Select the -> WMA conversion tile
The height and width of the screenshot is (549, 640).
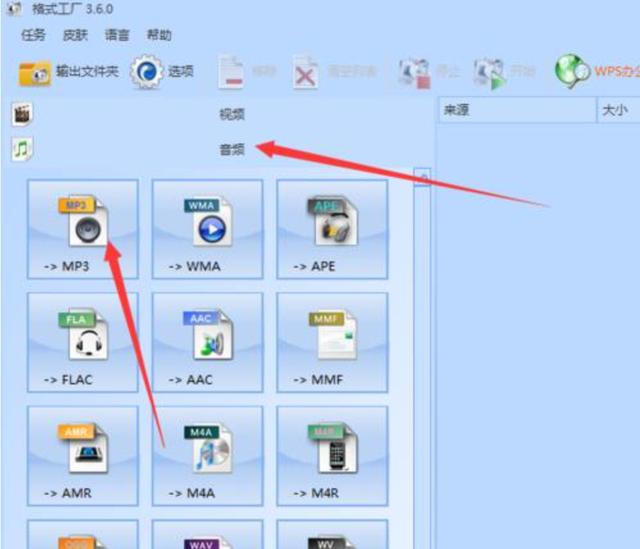207,229
